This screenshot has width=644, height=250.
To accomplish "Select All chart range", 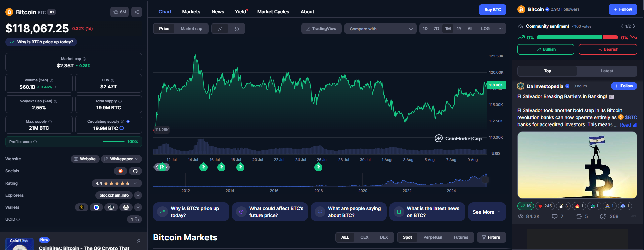I will pos(470,29).
